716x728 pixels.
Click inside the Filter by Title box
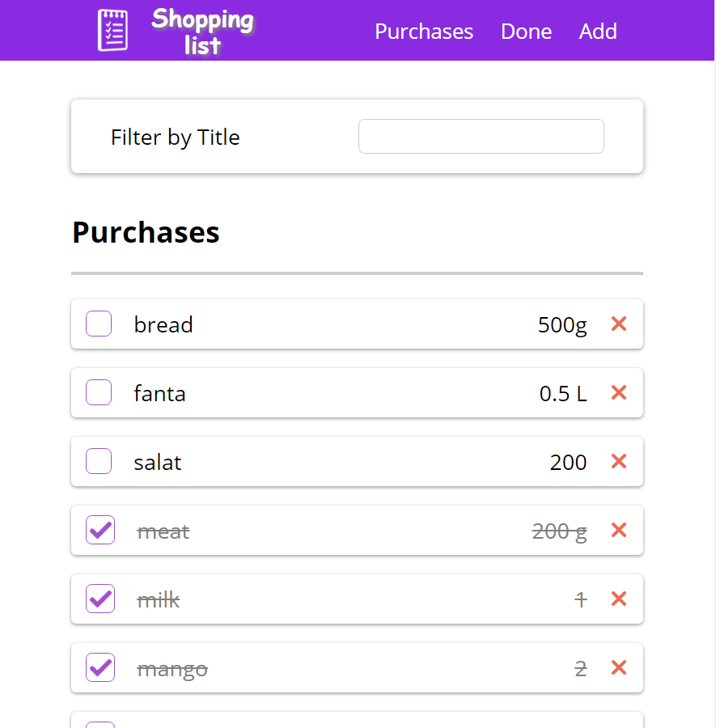(481, 136)
